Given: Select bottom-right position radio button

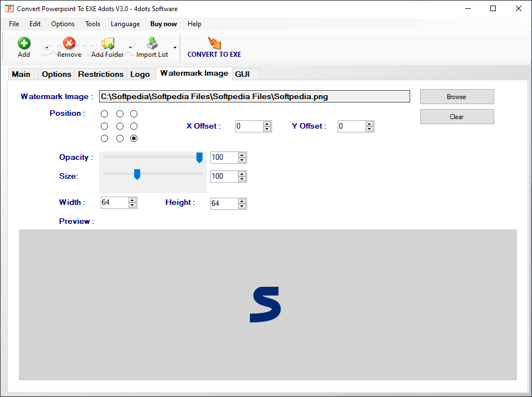Looking at the screenshot, I should (x=134, y=138).
